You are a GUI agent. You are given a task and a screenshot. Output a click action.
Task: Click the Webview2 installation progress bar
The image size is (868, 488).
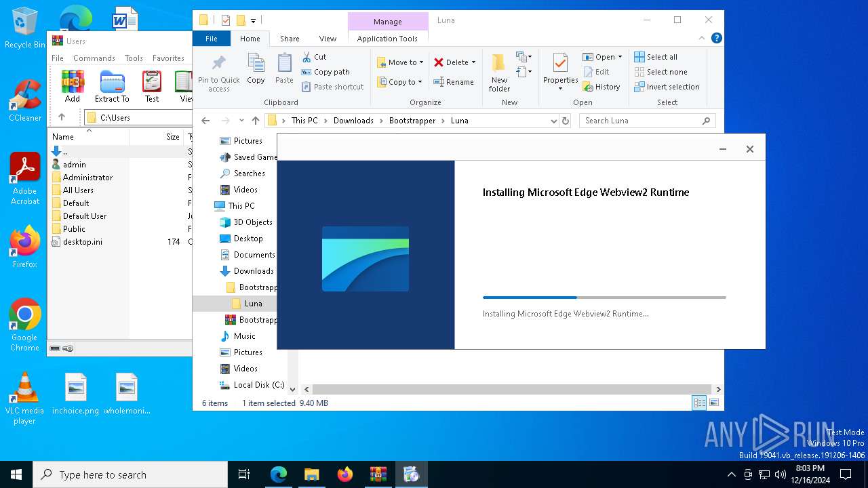(x=604, y=298)
